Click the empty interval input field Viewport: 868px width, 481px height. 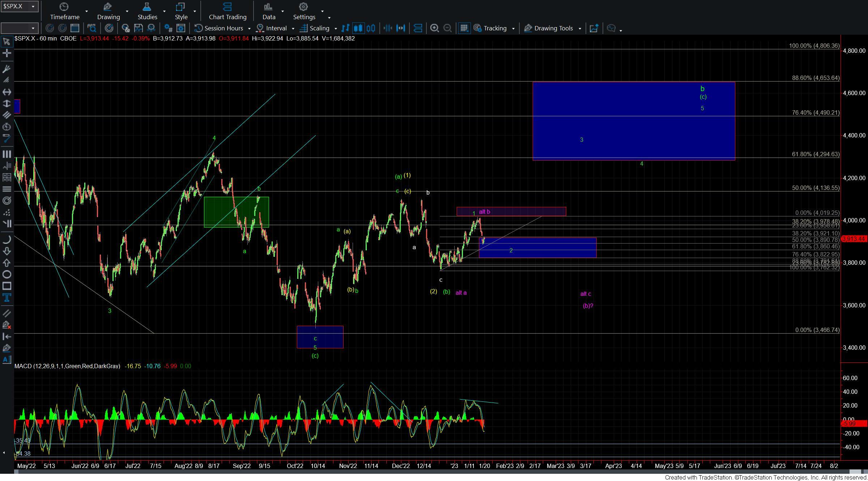point(15,28)
